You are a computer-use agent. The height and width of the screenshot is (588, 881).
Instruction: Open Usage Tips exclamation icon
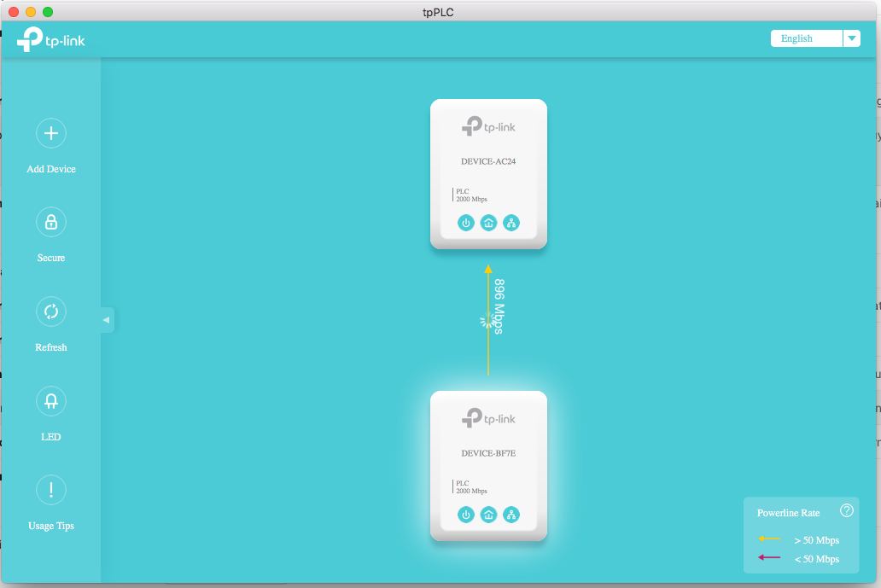(51, 490)
